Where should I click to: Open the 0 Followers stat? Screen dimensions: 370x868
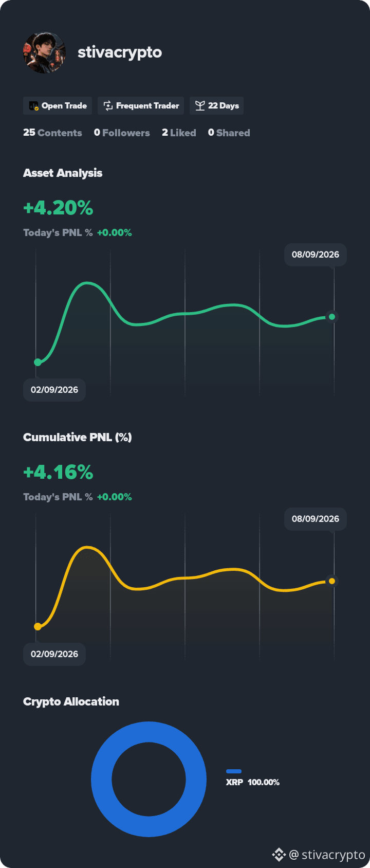coord(122,133)
